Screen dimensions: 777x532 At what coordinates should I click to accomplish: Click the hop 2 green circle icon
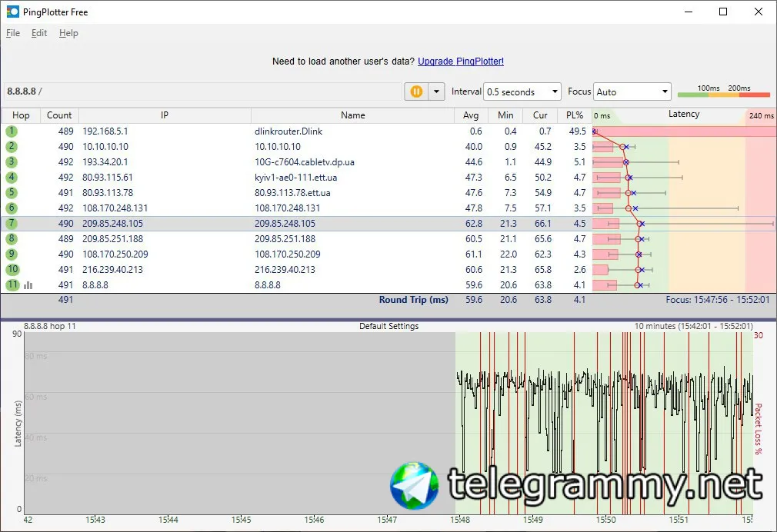[12, 147]
